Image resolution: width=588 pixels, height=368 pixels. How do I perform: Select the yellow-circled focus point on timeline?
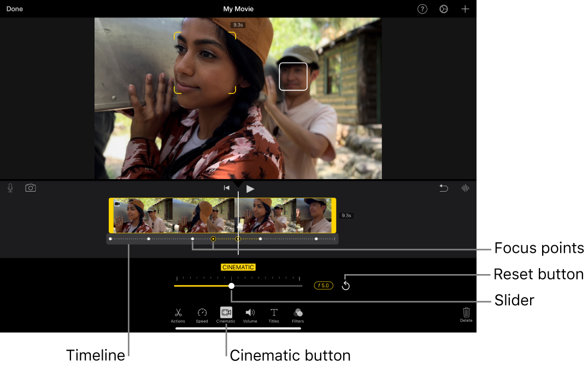pos(213,239)
